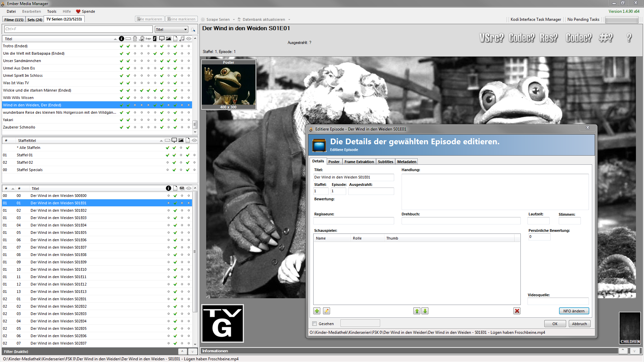Open the Datei menu
Image resolution: width=644 pixels, height=362 pixels.
tap(11, 11)
